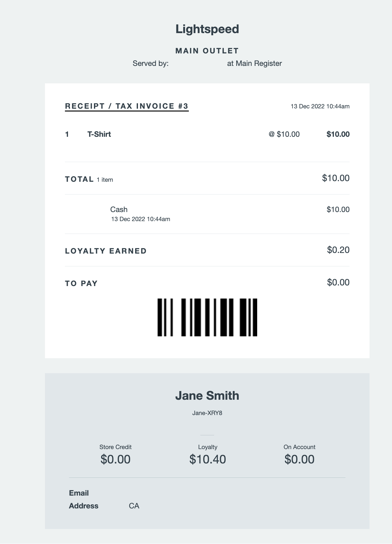Select the Receipt / Tax Invoice #3 heading
Screen dimensions: 392x544
point(127,106)
